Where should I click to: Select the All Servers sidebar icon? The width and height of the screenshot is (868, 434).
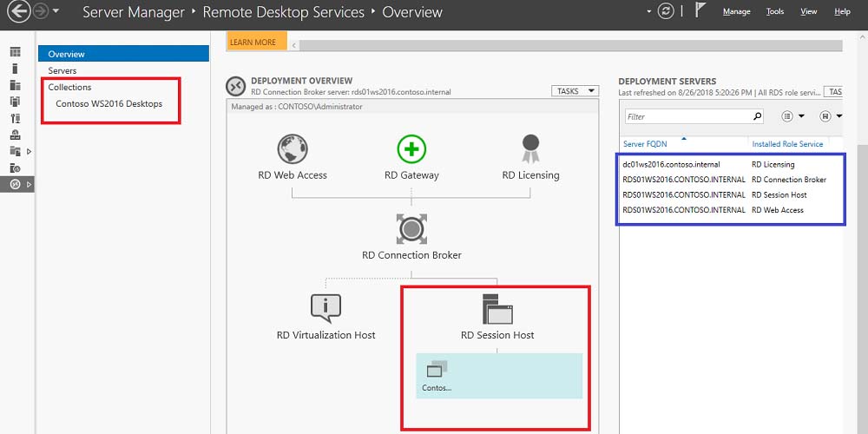15,85
